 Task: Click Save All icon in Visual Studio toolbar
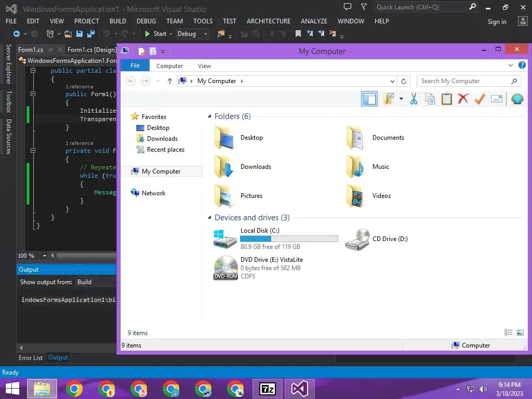pyautogui.click(x=91, y=34)
